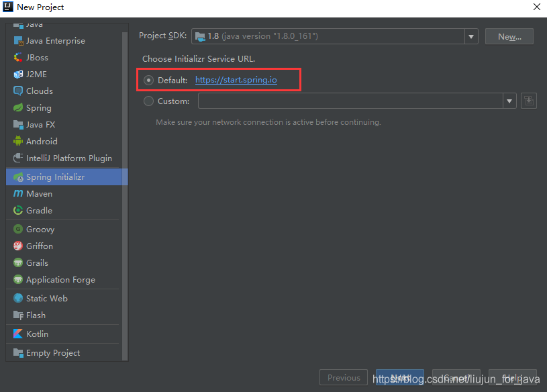Click the New... SDK button

click(509, 37)
